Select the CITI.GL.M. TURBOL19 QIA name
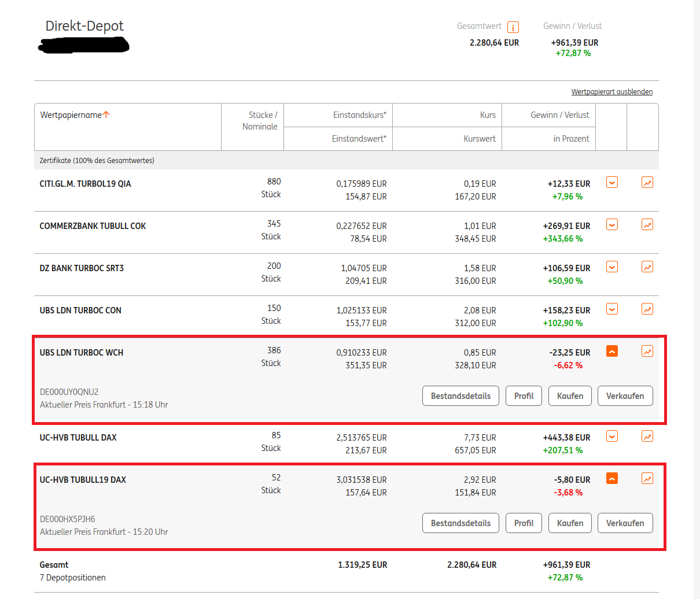Screen dimensions: 700x599 85,184
